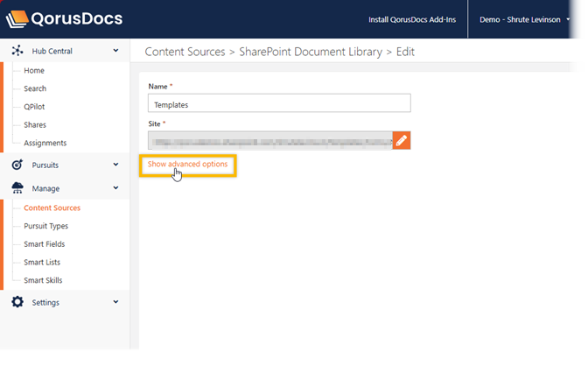Select Shares in the sidebar
This screenshot has height=366, width=588.
coord(36,125)
